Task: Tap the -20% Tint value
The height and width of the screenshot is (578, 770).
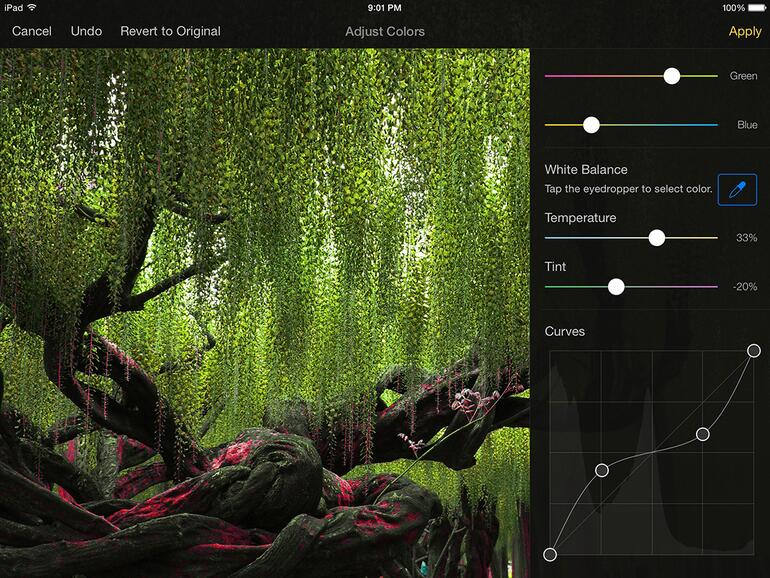Action: tap(745, 287)
